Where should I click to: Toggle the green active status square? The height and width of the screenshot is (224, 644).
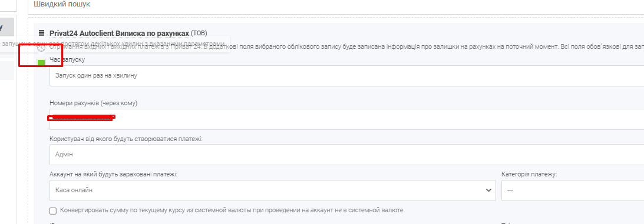point(41,63)
